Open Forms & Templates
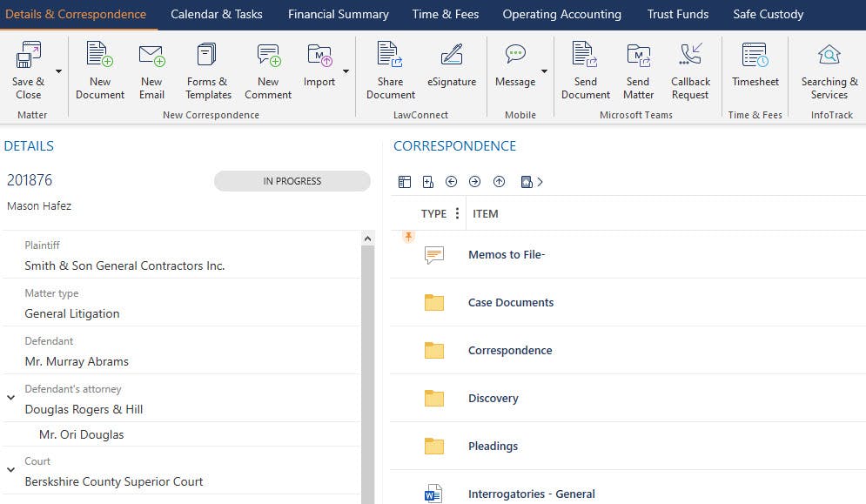The width and height of the screenshot is (866, 504). coord(208,57)
